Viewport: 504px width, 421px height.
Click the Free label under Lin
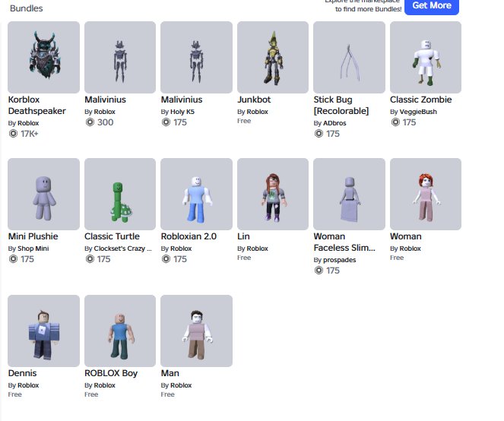[244, 258]
